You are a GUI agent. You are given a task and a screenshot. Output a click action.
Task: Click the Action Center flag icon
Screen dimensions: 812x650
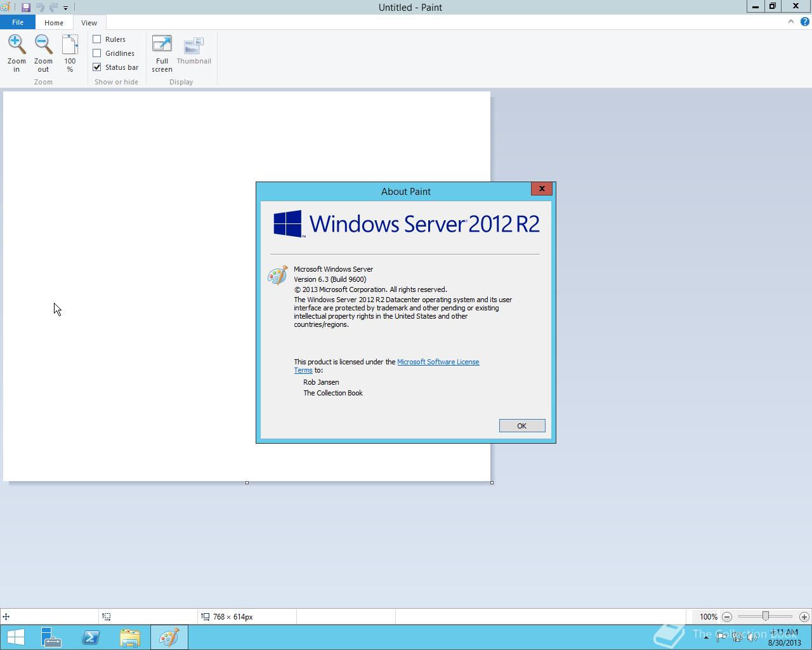721,637
